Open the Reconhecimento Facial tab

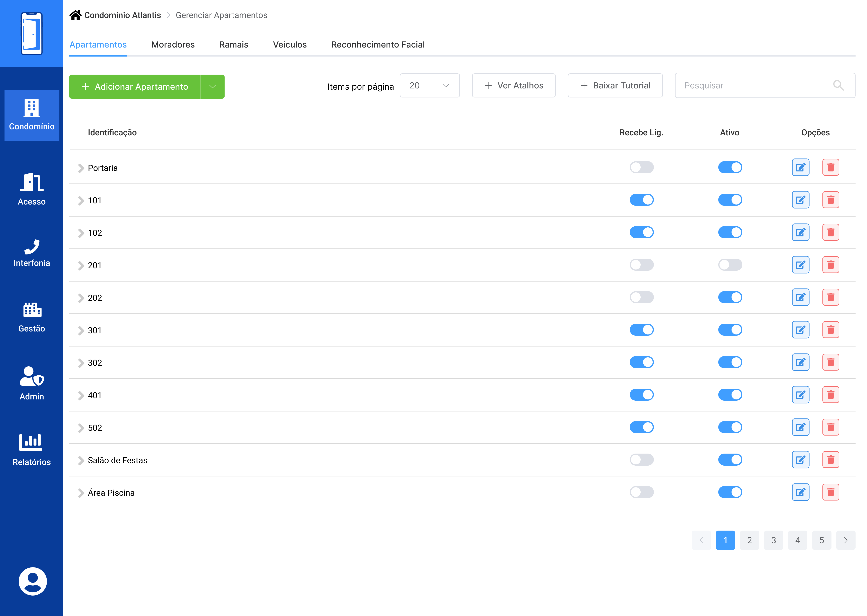(378, 45)
